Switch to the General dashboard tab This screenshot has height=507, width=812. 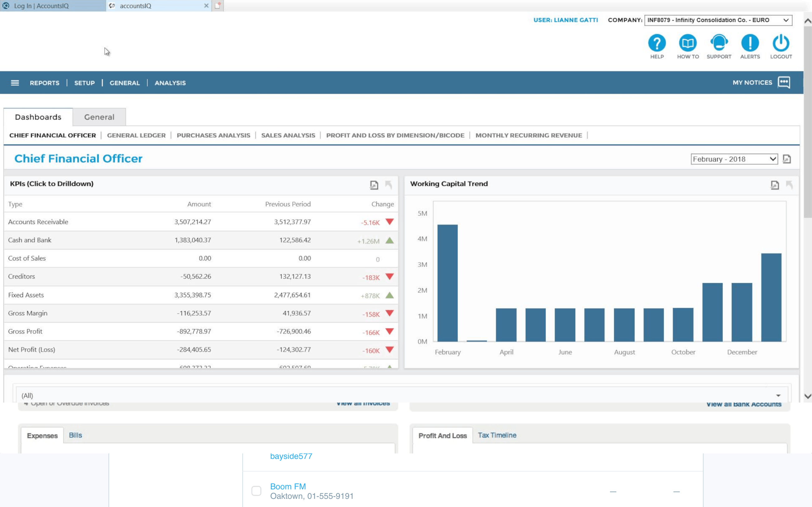click(99, 117)
